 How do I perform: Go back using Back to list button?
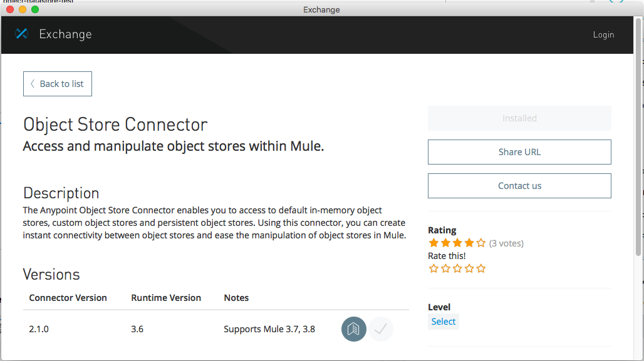coord(58,84)
